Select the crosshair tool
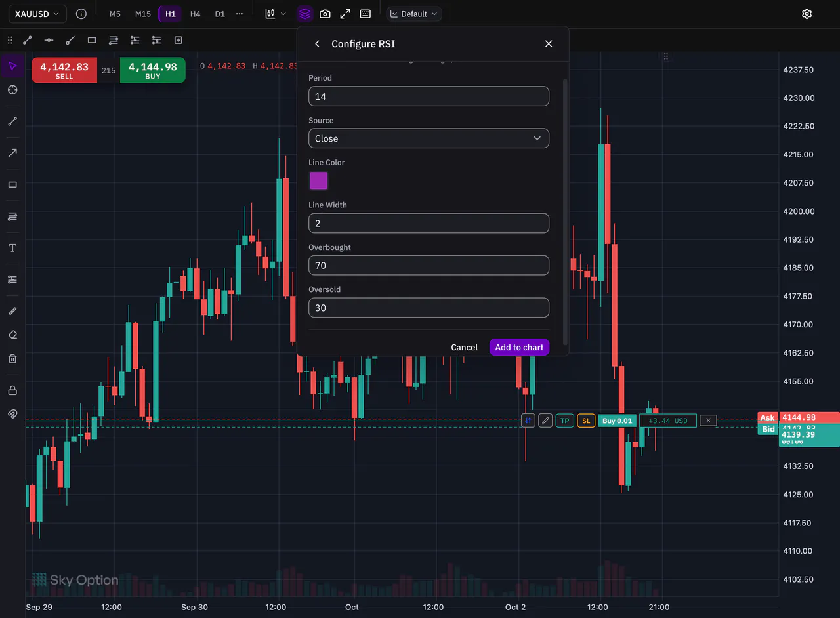This screenshot has height=618, width=840. (12, 90)
